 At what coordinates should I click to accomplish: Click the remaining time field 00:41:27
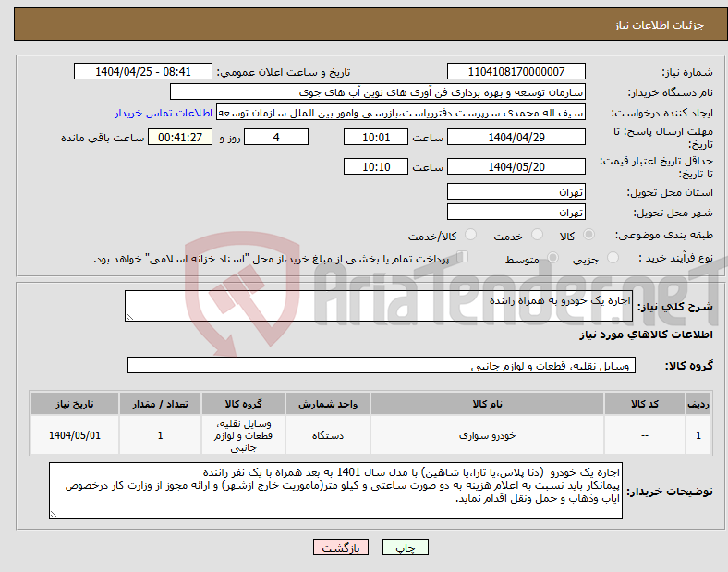[x=180, y=138]
